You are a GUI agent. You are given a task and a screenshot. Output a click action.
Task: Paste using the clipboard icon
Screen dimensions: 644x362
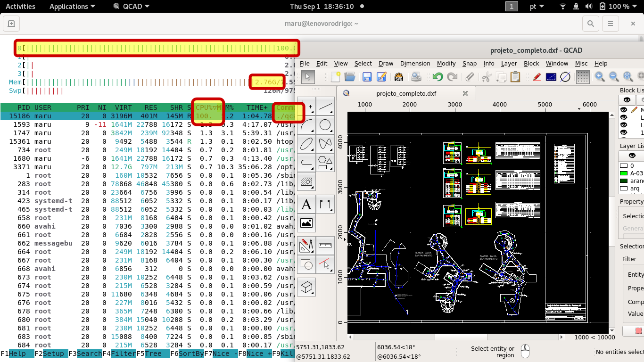tap(515, 76)
